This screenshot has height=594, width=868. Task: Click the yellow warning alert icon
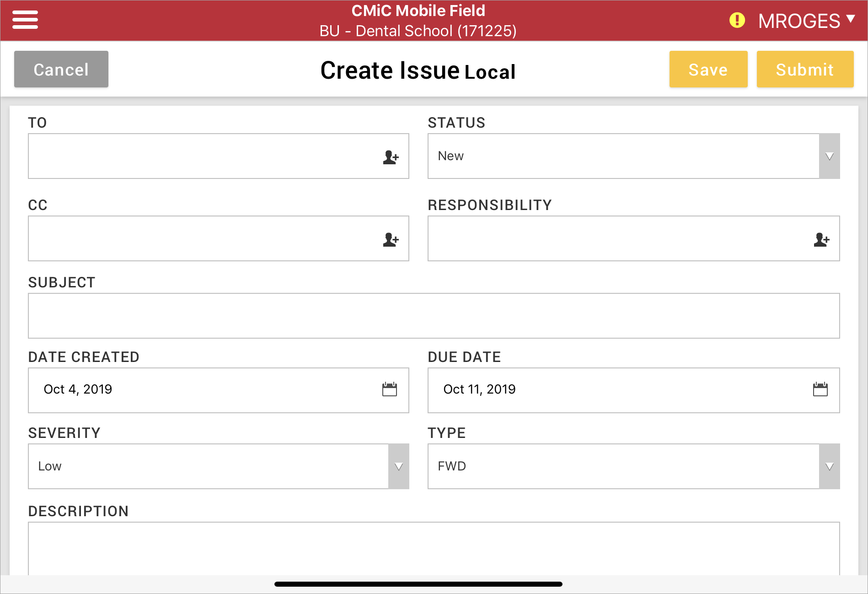[x=737, y=21]
